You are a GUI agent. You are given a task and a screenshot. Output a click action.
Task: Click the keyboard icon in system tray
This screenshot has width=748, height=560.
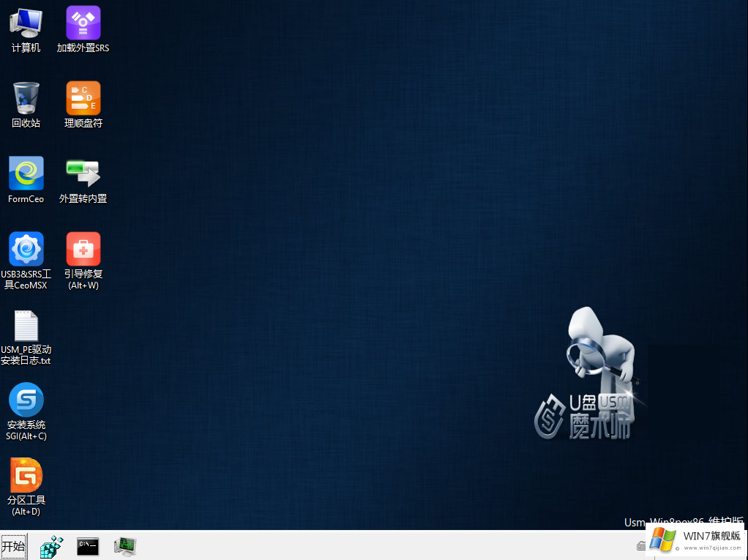click(x=640, y=546)
